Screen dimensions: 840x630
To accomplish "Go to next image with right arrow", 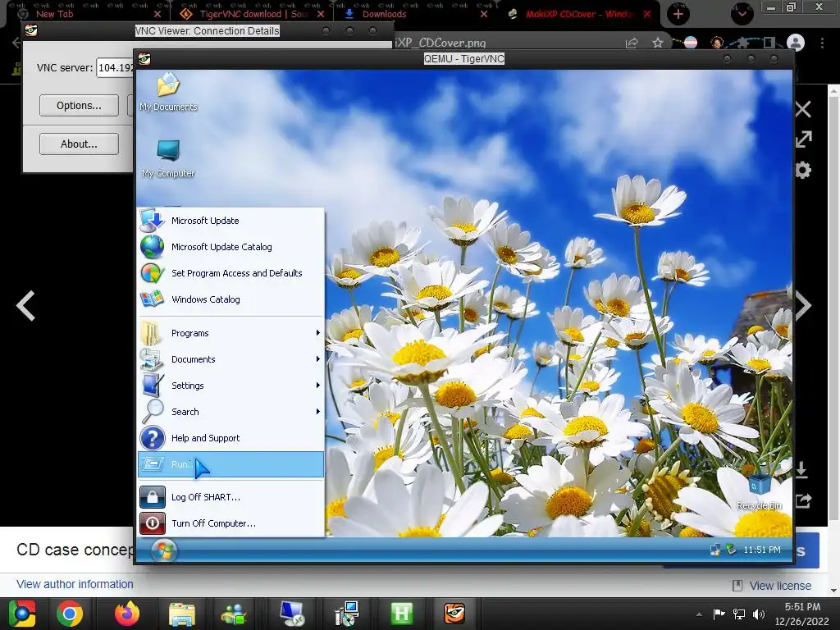I will click(803, 306).
